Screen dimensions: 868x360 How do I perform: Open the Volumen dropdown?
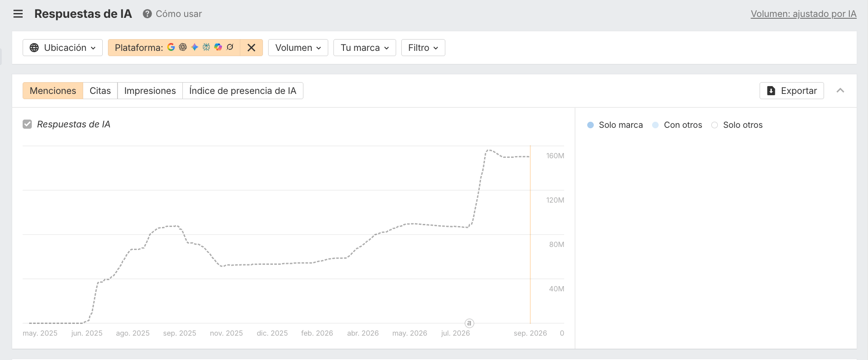298,48
